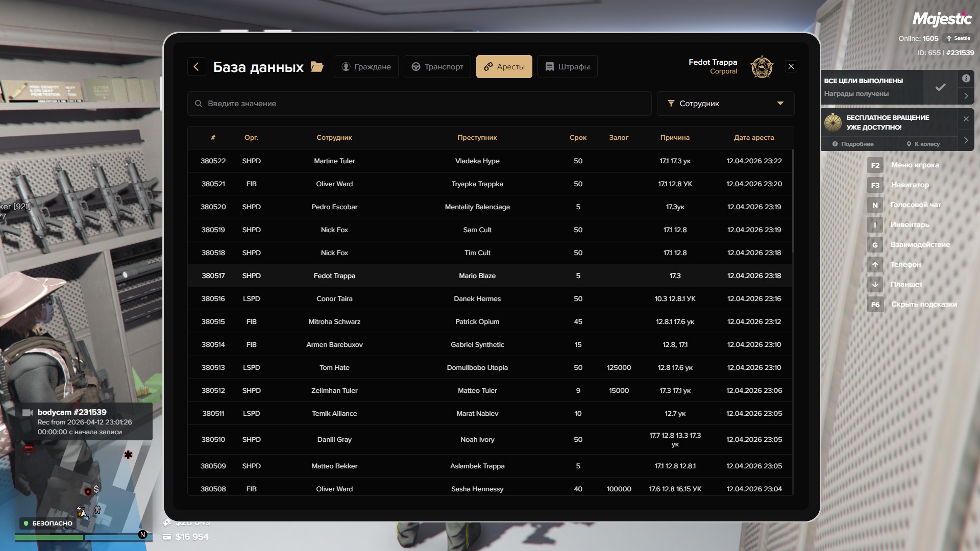The height and width of the screenshot is (551, 980).
Task: Click the back arrow beside База данных
Action: pos(196,66)
